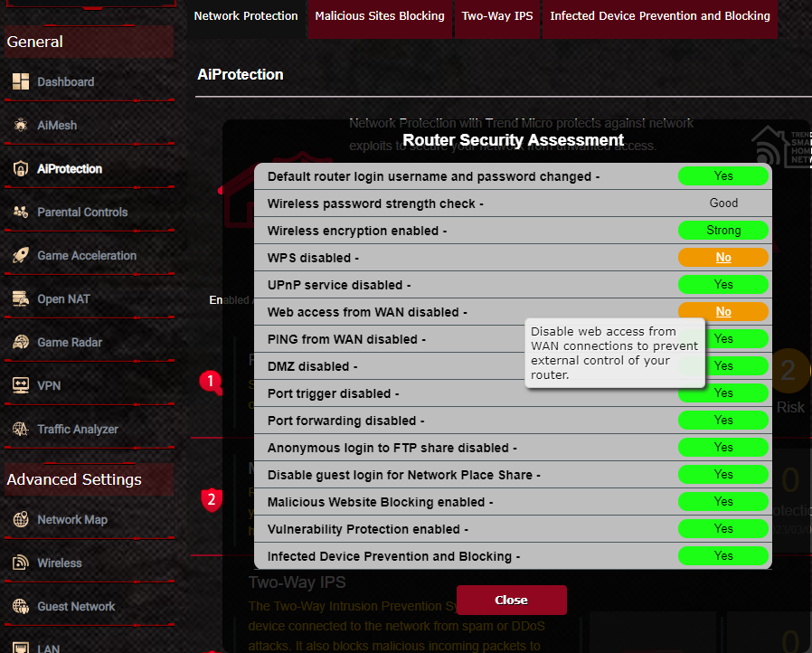
Task: Click the Wireless signal icon
Action: coord(21,563)
